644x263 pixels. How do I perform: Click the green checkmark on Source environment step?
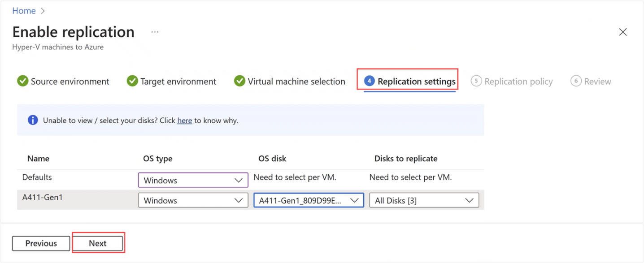(x=23, y=81)
